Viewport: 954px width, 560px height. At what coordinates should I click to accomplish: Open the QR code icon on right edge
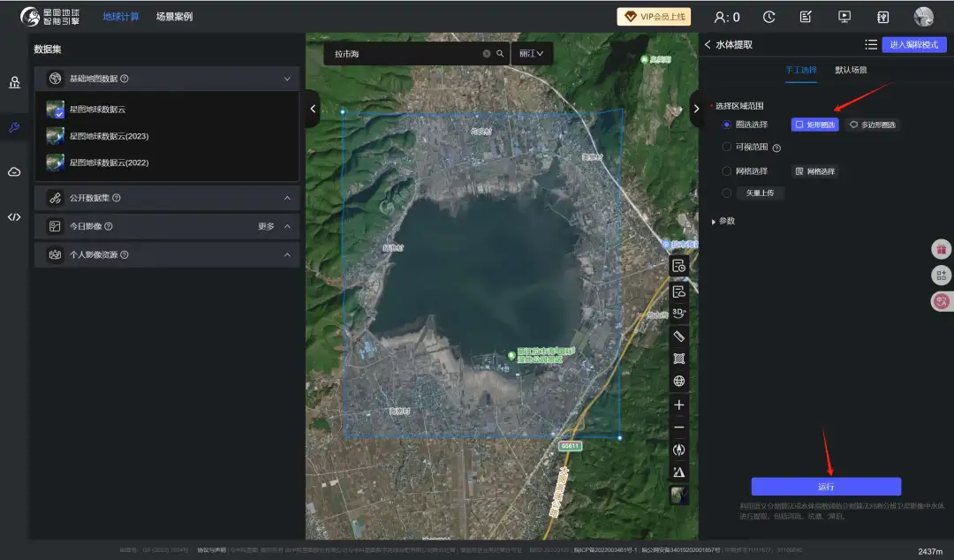942,275
